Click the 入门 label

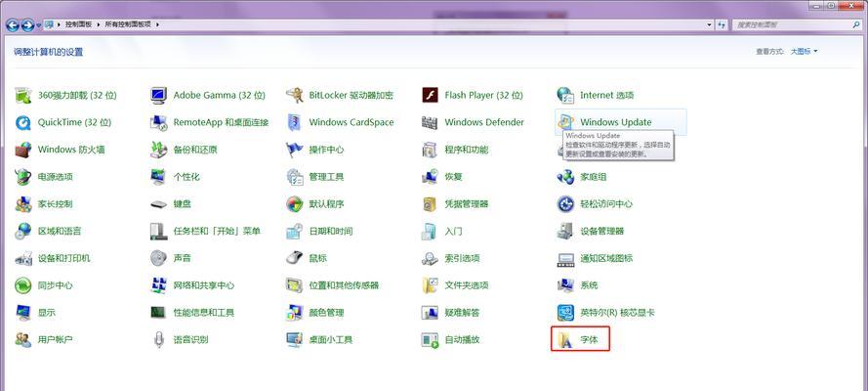point(453,231)
